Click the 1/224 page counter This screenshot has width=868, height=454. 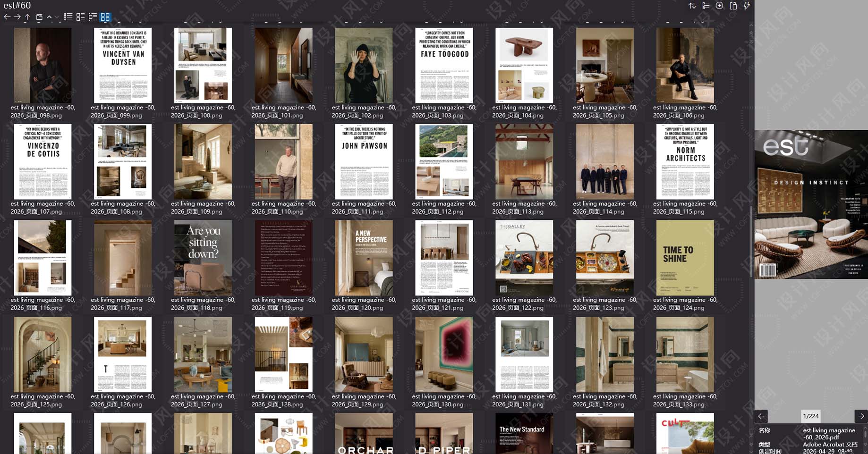pyautogui.click(x=811, y=416)
